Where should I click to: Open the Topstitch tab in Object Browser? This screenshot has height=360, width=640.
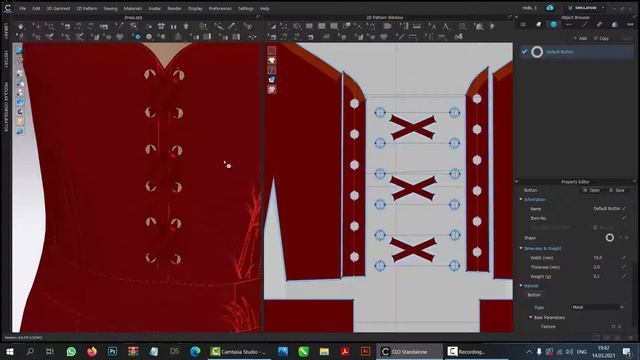point(584,24)
